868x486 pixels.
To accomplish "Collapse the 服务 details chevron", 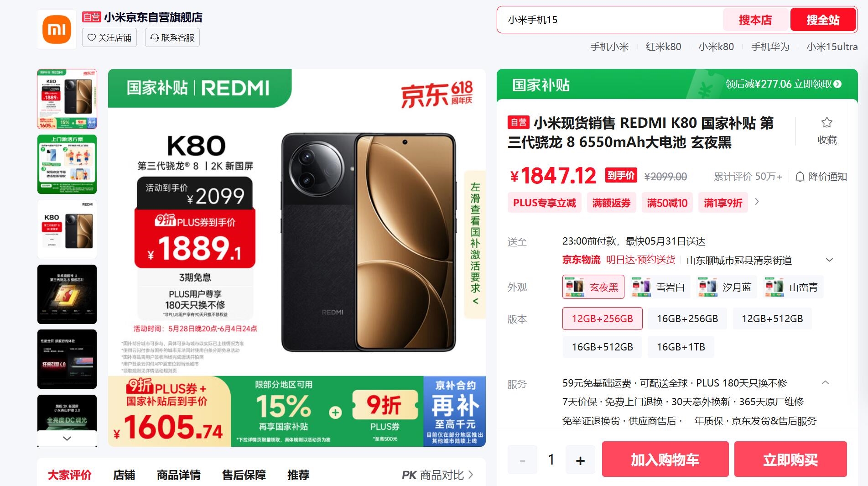I will point(825,382).
